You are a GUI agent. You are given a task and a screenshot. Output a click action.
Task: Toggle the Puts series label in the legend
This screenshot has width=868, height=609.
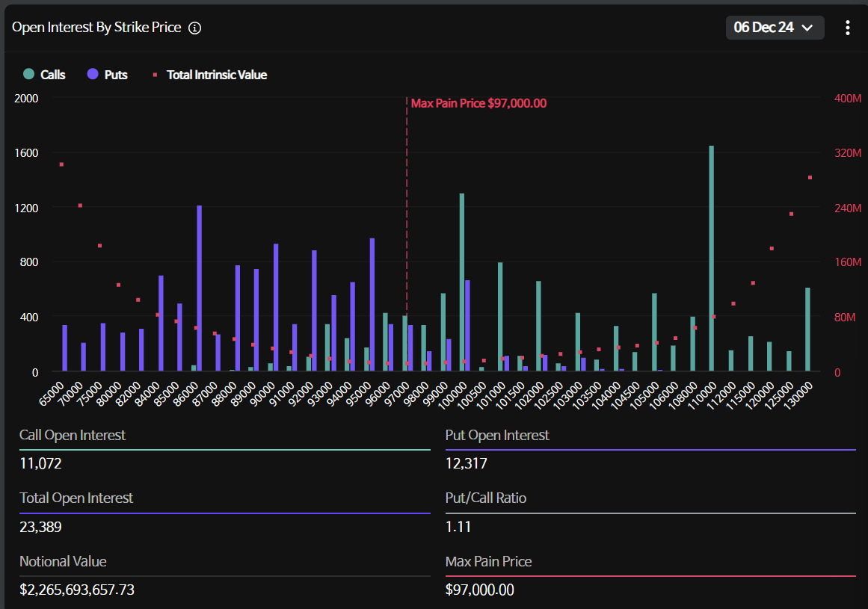[x=116, y=75]
